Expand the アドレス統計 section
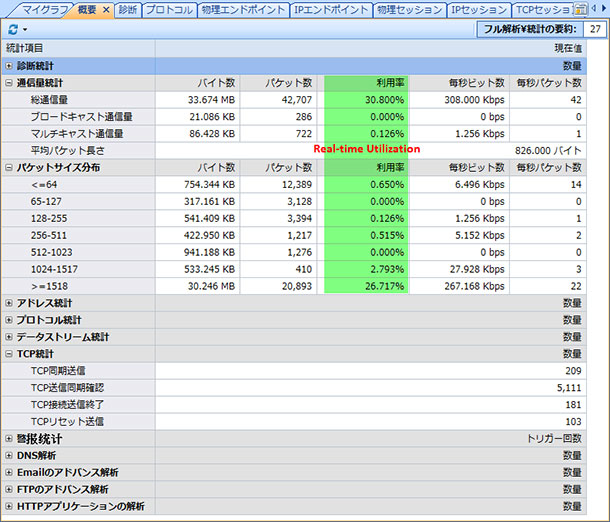The image size is (610, 522). tap(9, 303)
